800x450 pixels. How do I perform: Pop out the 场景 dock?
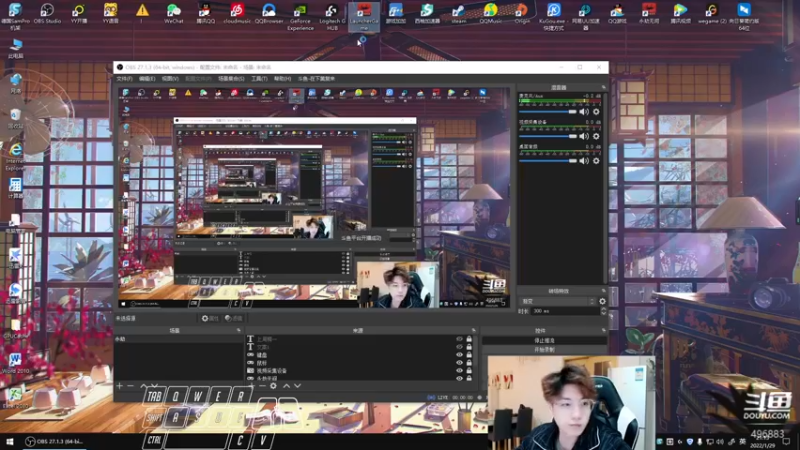click(x=239, y=331)
